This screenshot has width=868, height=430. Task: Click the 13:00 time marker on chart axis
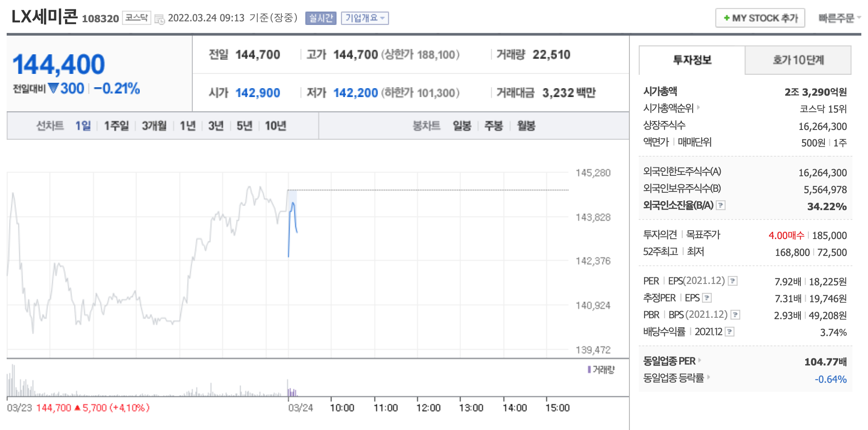pyautogui.click(x=471, y=408)
